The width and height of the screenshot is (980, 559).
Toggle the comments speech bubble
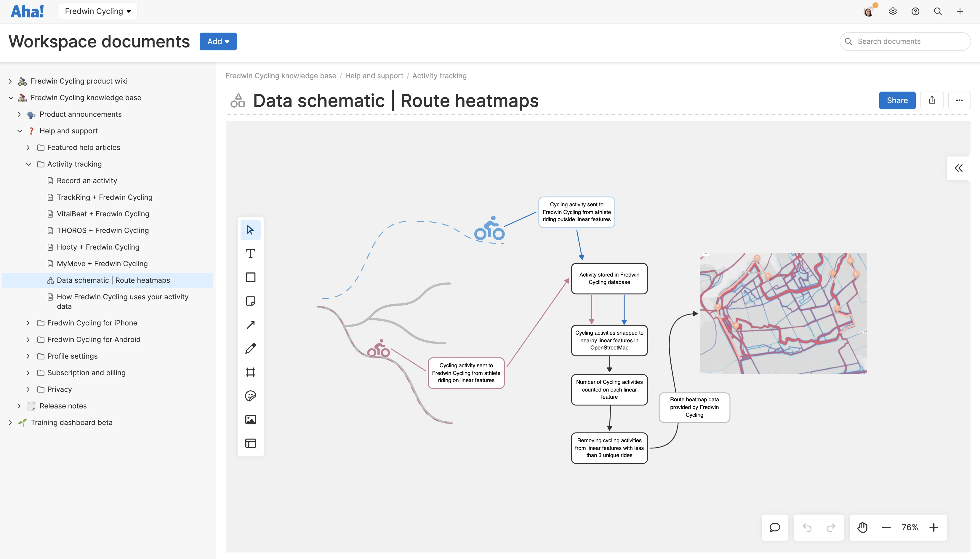(x=775, y=528)
